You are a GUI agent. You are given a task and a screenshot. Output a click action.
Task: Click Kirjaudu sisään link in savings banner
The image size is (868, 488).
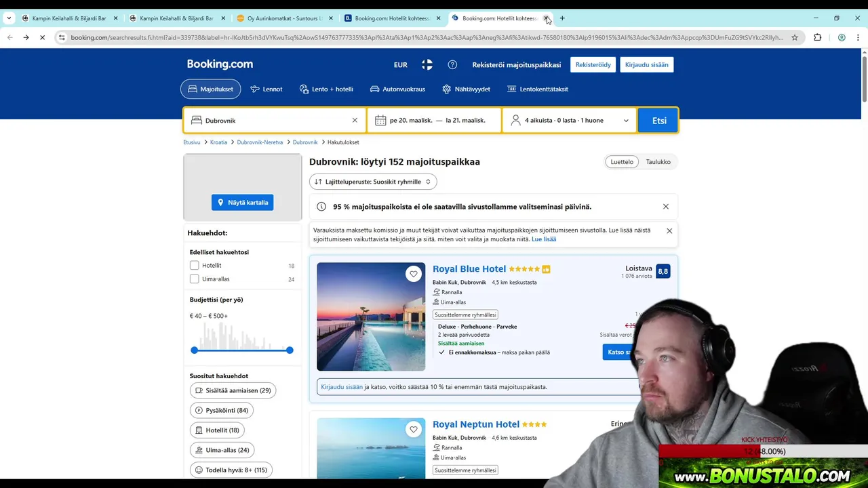pos(342,387)
